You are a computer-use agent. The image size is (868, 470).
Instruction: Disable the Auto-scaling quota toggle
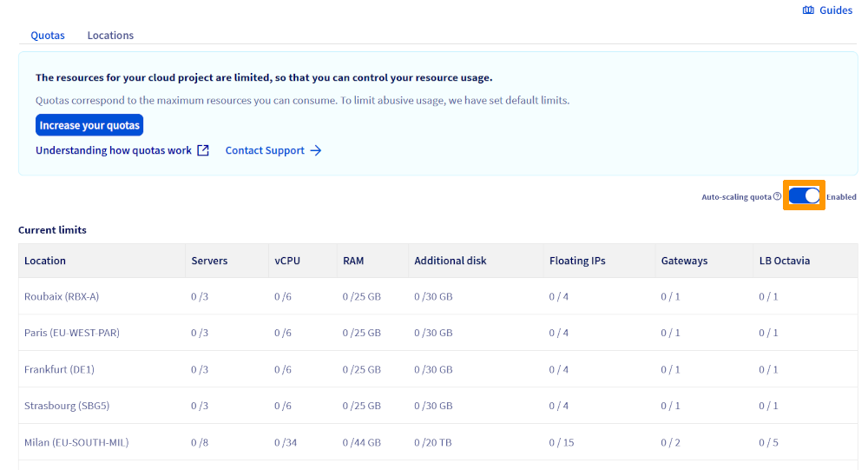coord(805,196)
